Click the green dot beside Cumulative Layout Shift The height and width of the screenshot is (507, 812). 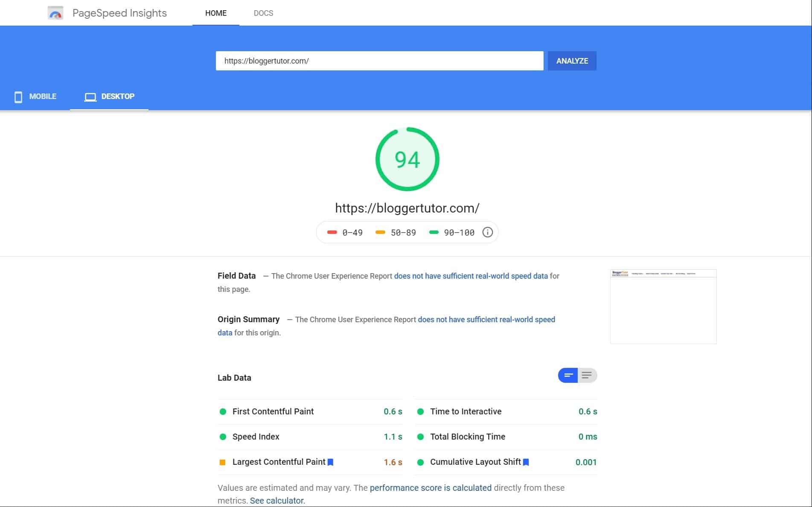click(420, 462)
